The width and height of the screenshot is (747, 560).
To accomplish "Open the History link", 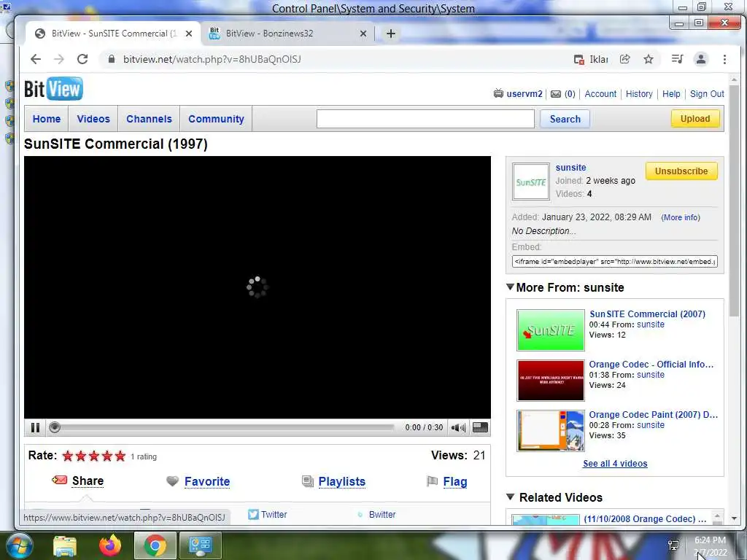I will click(x=639, y=94).
